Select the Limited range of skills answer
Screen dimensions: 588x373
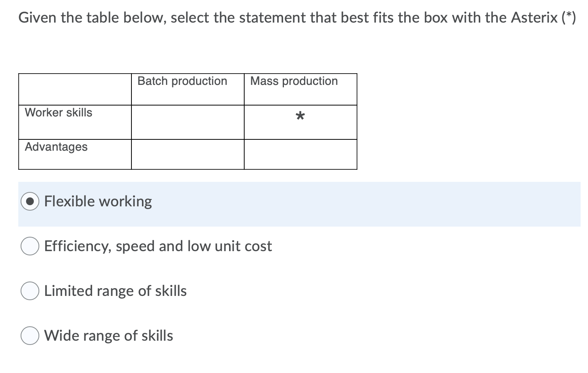30,290
